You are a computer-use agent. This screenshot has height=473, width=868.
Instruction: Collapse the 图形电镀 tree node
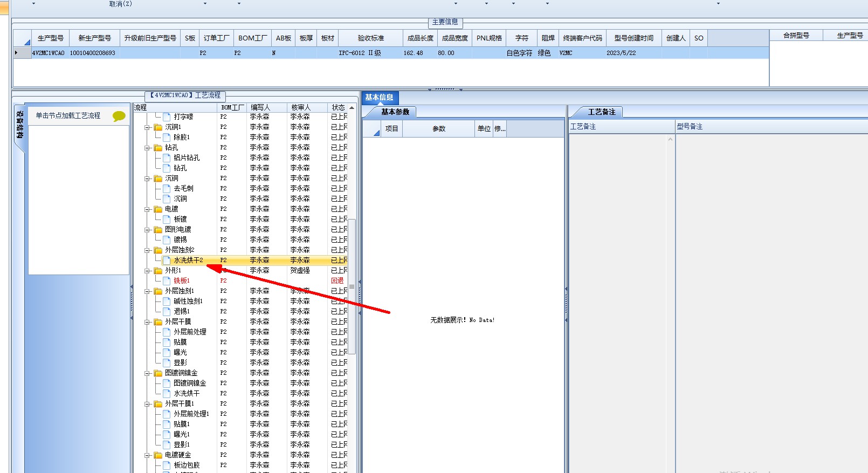(x=147, y=230)
